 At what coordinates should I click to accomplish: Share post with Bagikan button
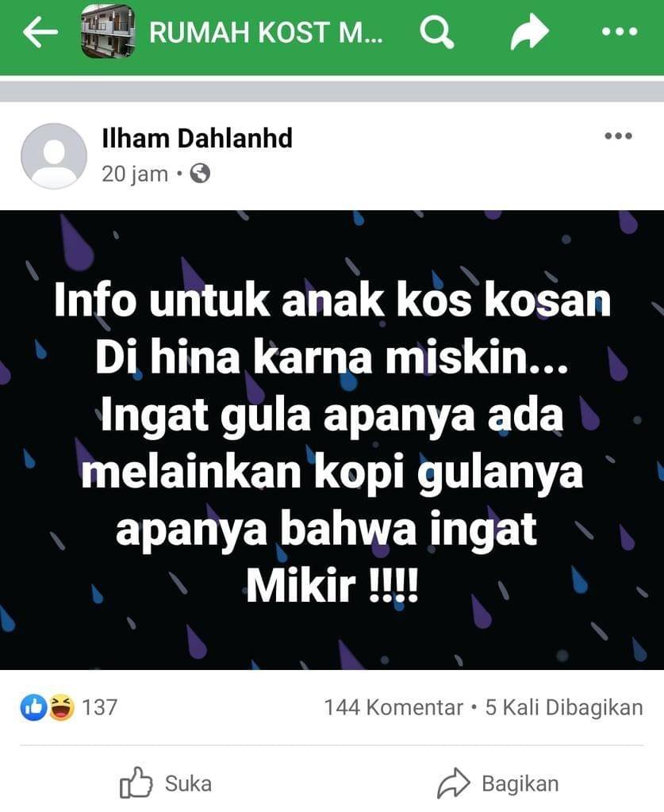(497, 783)
